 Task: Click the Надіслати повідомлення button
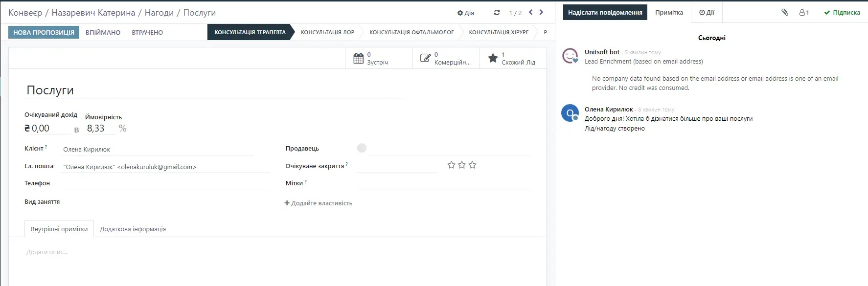click(x=605, y=13)
